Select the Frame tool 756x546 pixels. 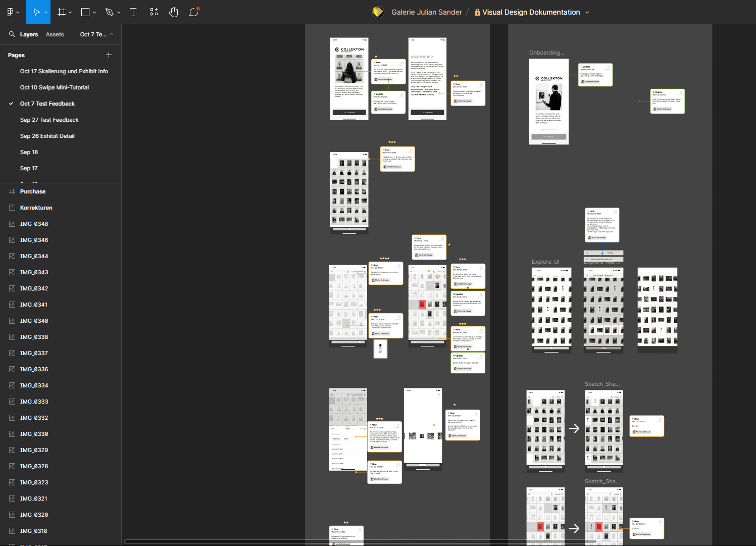(x=62, y=12)
